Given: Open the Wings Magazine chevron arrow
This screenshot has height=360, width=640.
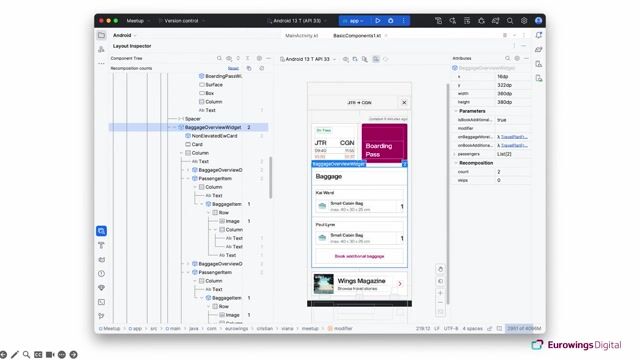Looking at the screenshot, I should coord(400,284).
